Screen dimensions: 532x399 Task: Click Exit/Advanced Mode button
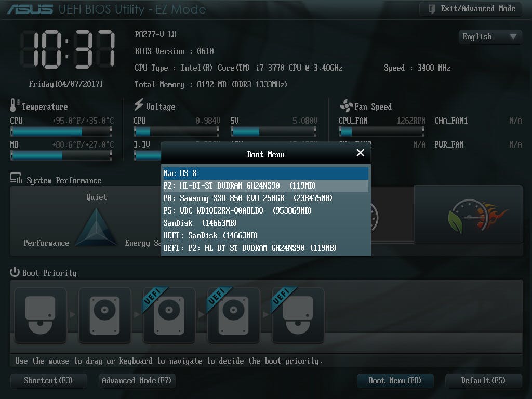[472, 9]
